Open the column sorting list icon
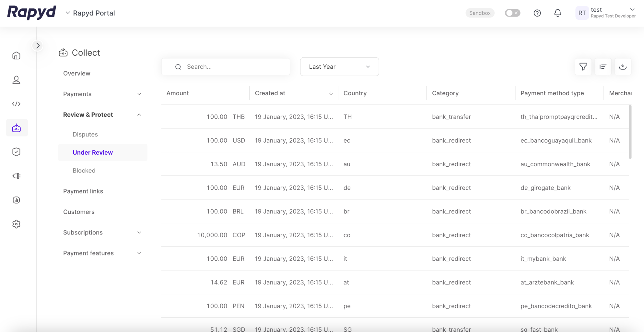This screenshot has height=332, width=644. 603,67
